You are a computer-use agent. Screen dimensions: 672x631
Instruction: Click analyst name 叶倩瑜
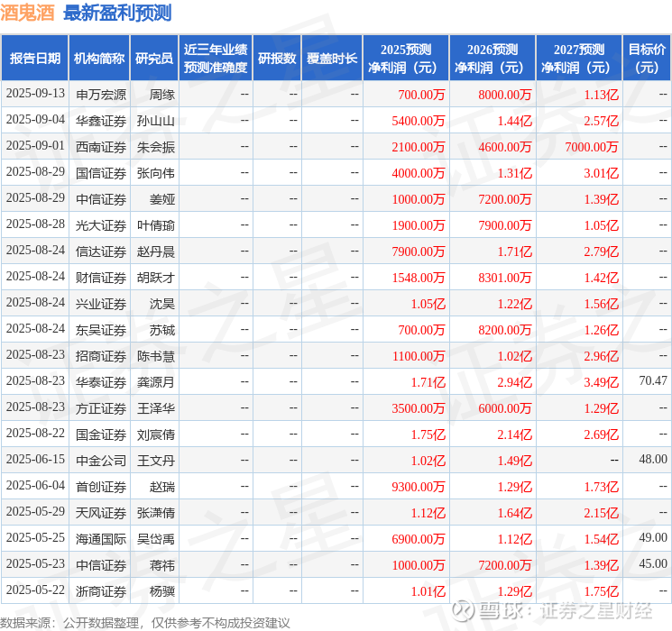click(x=155, y=225)
